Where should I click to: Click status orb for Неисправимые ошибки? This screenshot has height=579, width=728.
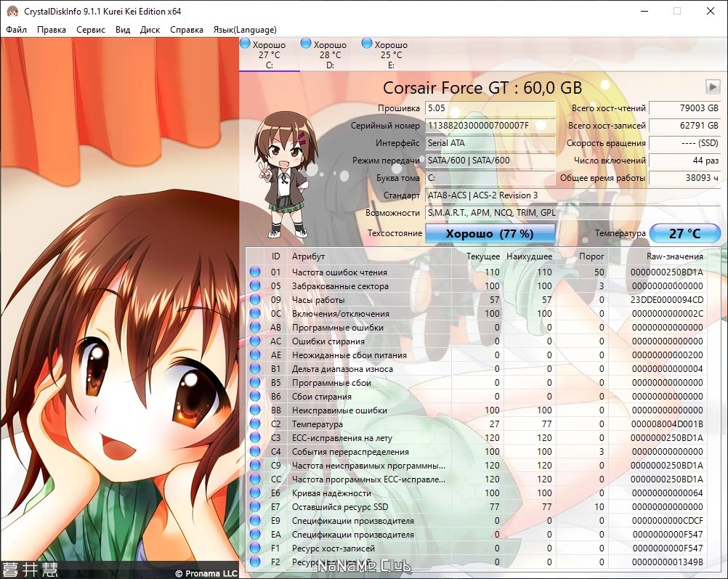click(x=255, y=410)
